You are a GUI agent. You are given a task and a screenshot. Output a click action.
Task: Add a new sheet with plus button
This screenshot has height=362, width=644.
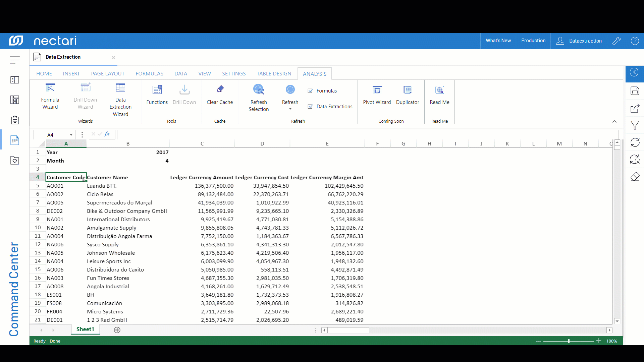coord(117,330)
